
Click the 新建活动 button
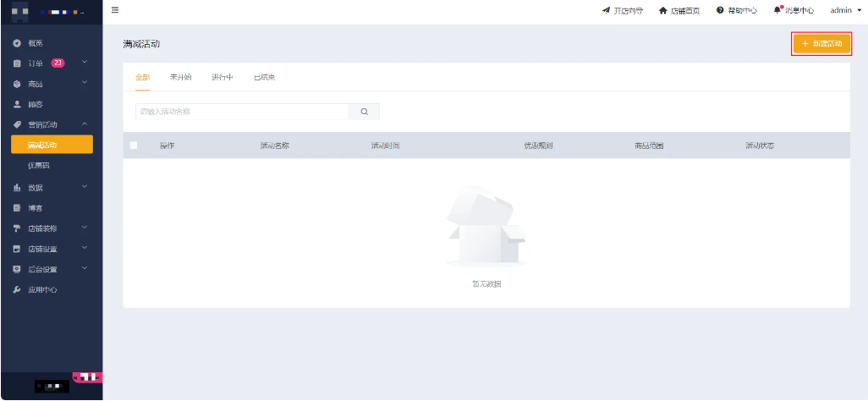coord(821,44)
